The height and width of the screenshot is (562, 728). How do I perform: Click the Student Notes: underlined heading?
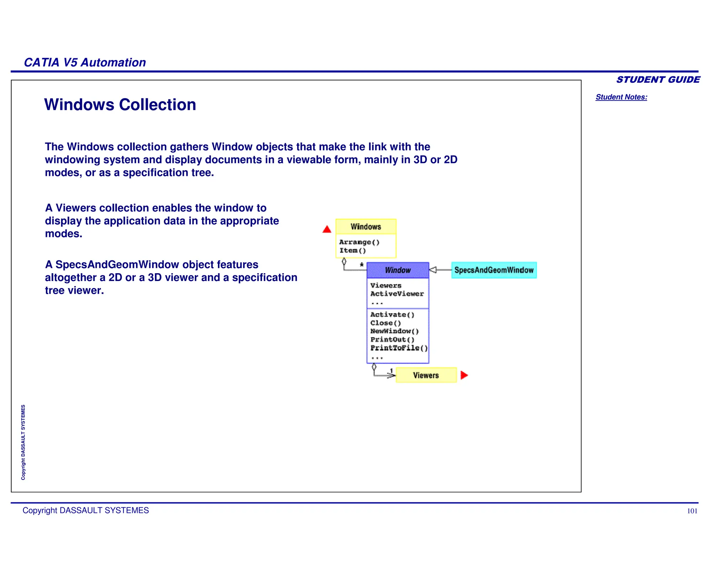(621, 97)
